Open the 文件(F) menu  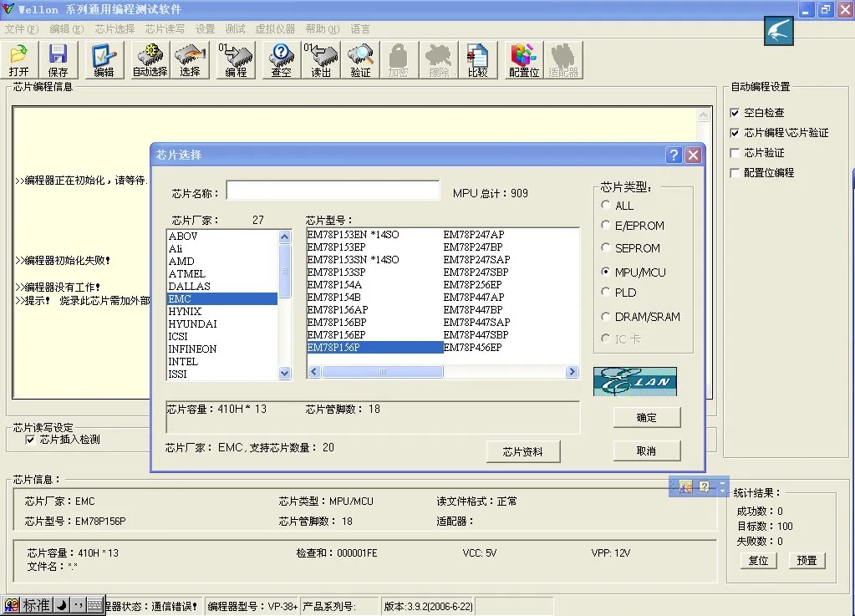click(x=21, y=29)
